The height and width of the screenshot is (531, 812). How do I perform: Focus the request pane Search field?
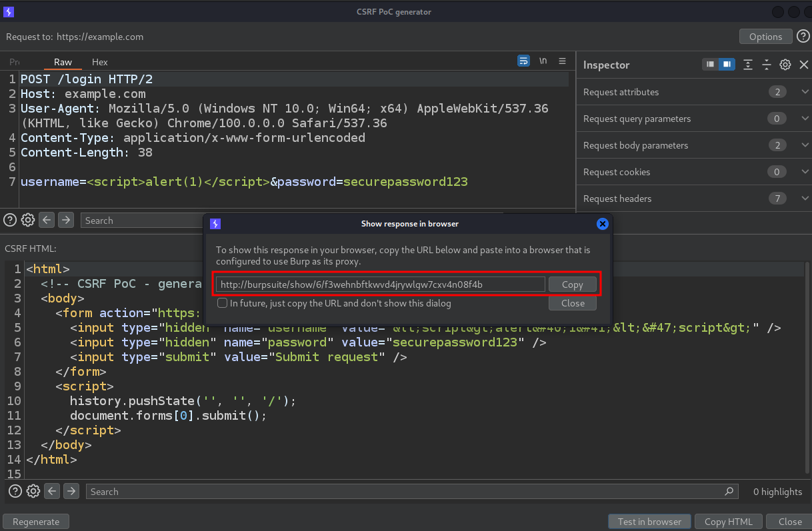141,221
